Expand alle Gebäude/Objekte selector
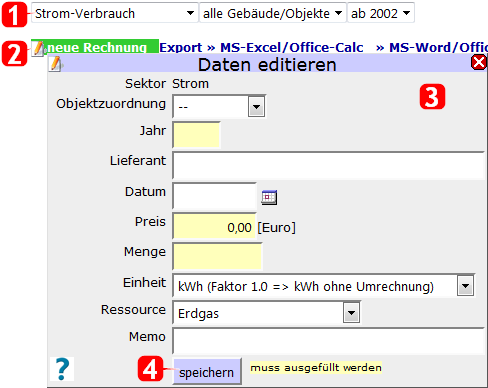Viewport: 488px width, 388px height. click(273, 13)
